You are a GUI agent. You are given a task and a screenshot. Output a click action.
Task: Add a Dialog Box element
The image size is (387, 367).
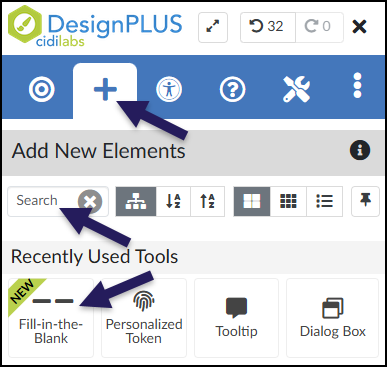[x=333, y=318]
